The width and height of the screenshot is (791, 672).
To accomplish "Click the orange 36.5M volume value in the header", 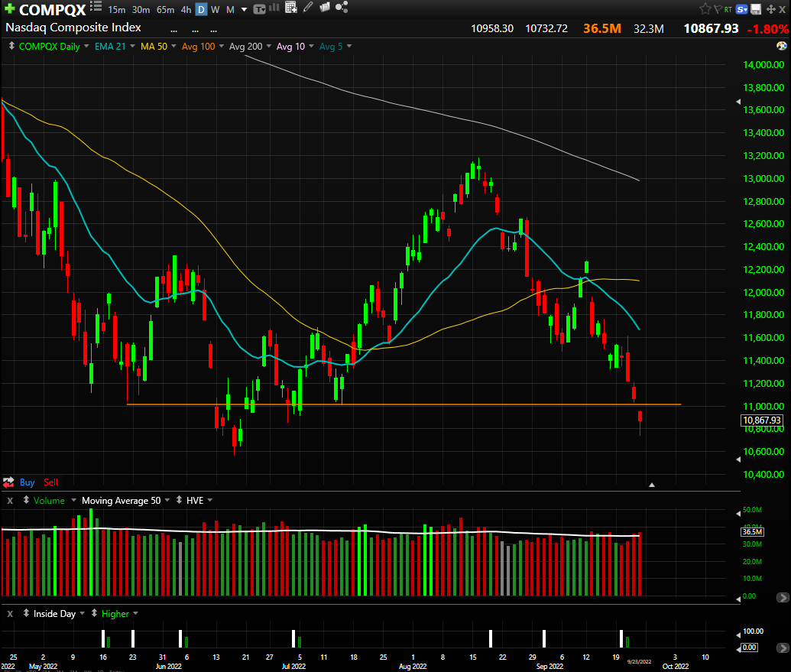I will tap(601, 28).
